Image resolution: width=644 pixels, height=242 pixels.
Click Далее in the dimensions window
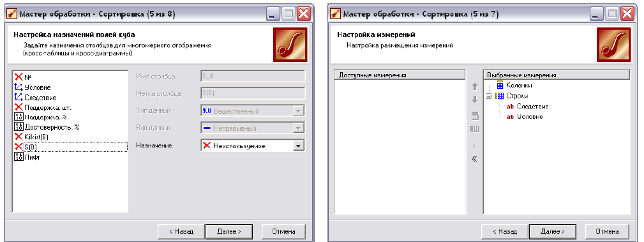553,231
